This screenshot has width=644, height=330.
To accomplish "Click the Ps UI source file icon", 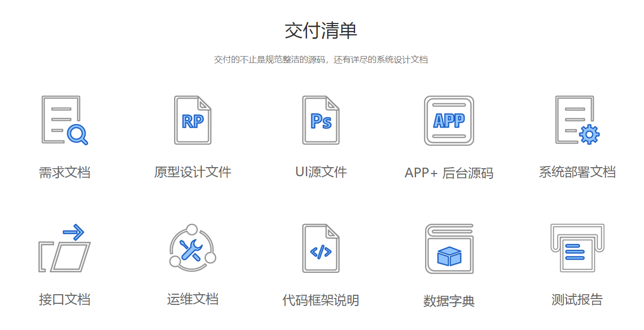I will [x=321, y=120].
